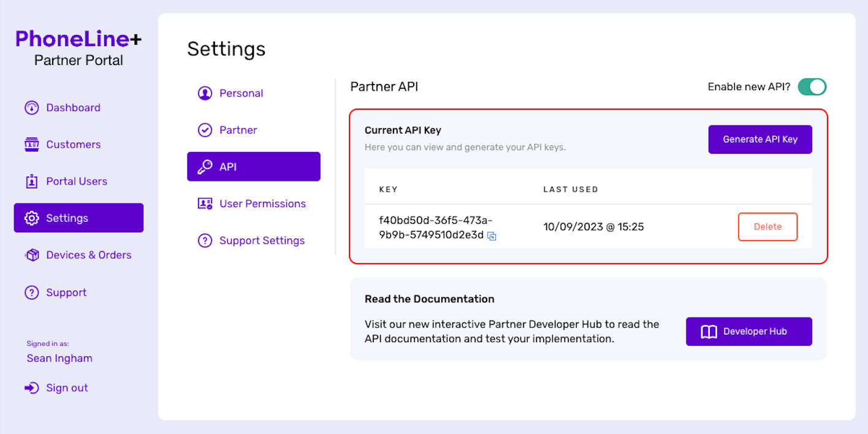Click 'Here you can view and generate' description
The image size is (868, 434).
pyautogui.click(x=465, y=148)
